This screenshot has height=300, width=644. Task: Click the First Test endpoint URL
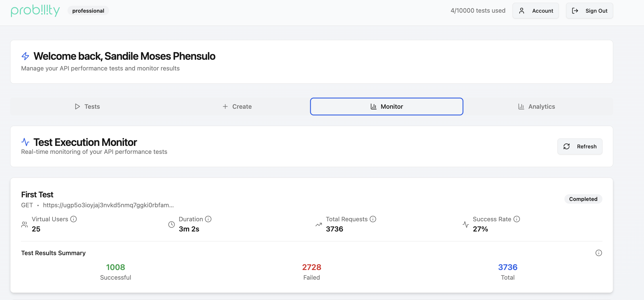click(108, 205)
